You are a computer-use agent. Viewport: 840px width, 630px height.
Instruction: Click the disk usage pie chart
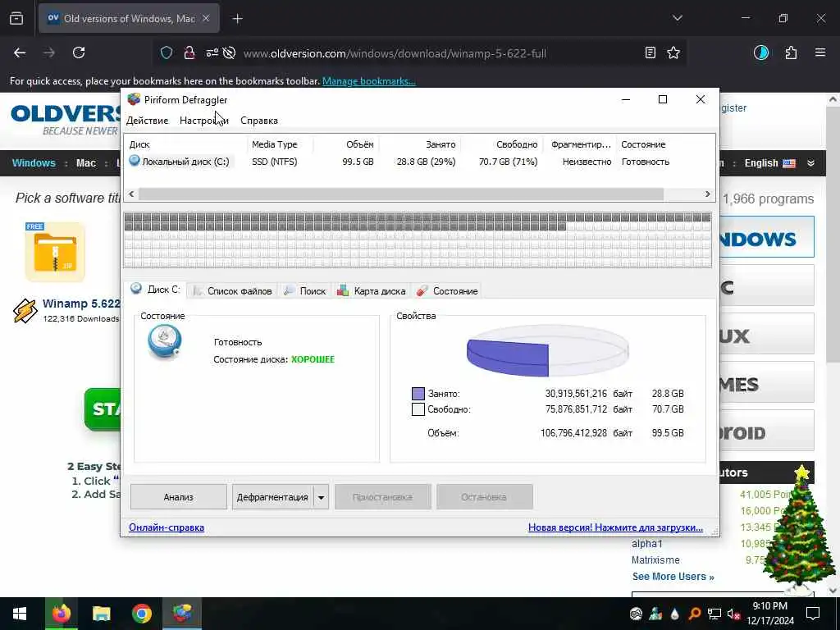coord(547,351)
